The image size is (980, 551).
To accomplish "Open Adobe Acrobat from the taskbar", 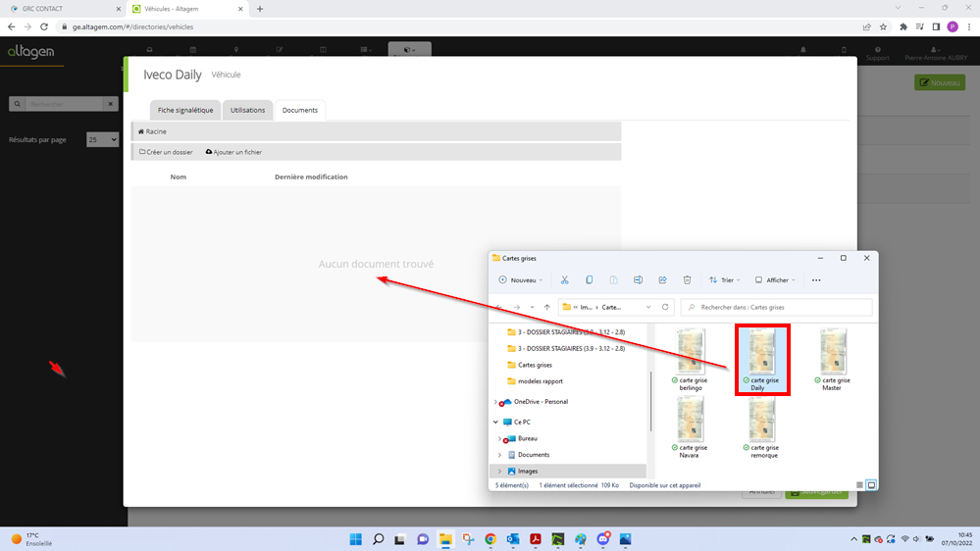I will (x=536, y=539).
